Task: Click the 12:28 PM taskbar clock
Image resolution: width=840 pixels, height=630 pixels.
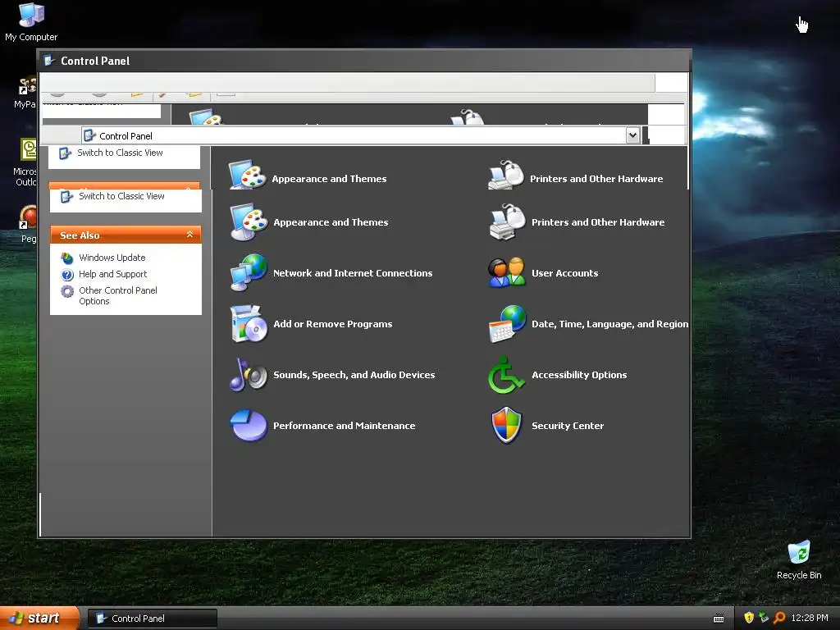Action: (810, 618)
